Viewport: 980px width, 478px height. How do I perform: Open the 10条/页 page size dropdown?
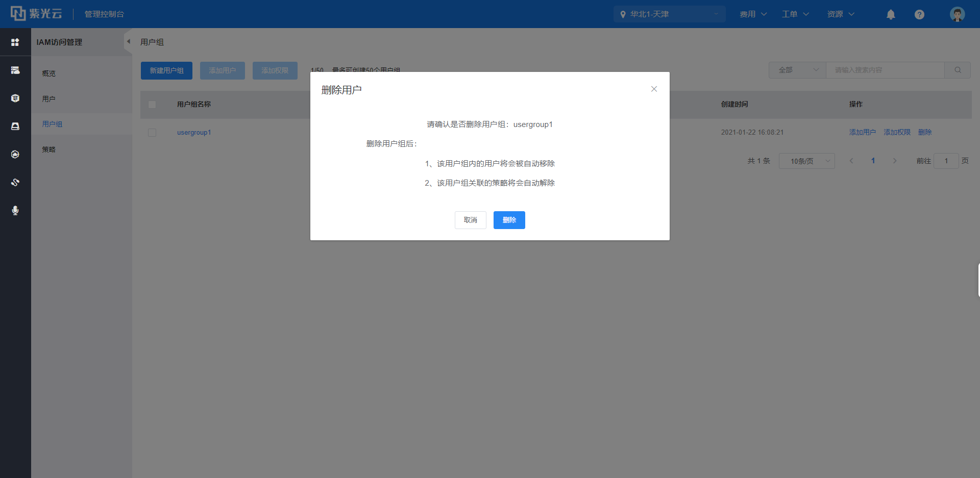point(806,161)
